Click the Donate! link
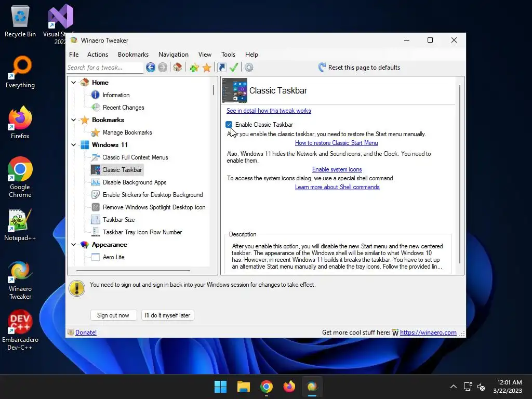This screenshot has width=532, height=399. 86,332
